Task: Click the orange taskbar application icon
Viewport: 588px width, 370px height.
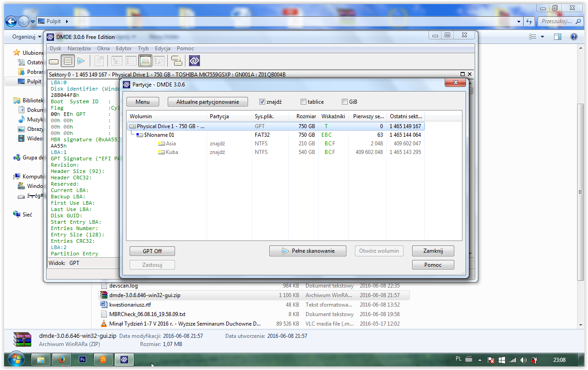Action: [103, 360]
